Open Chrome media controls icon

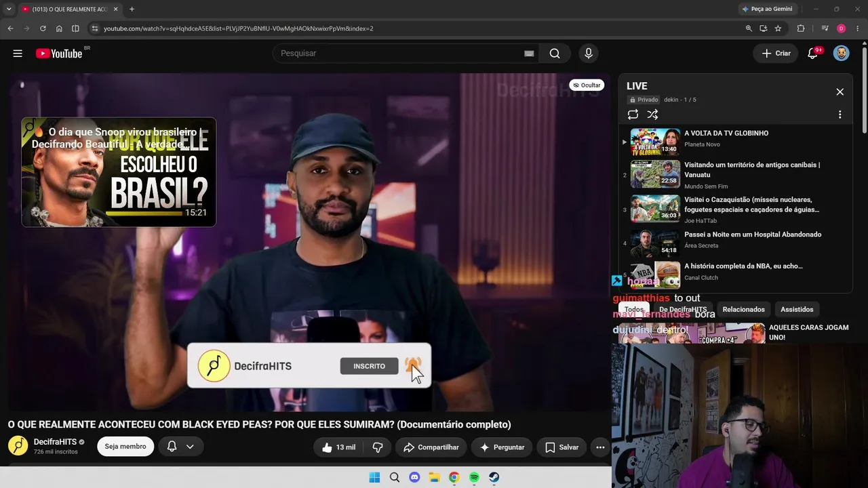(x=825, y=28)
